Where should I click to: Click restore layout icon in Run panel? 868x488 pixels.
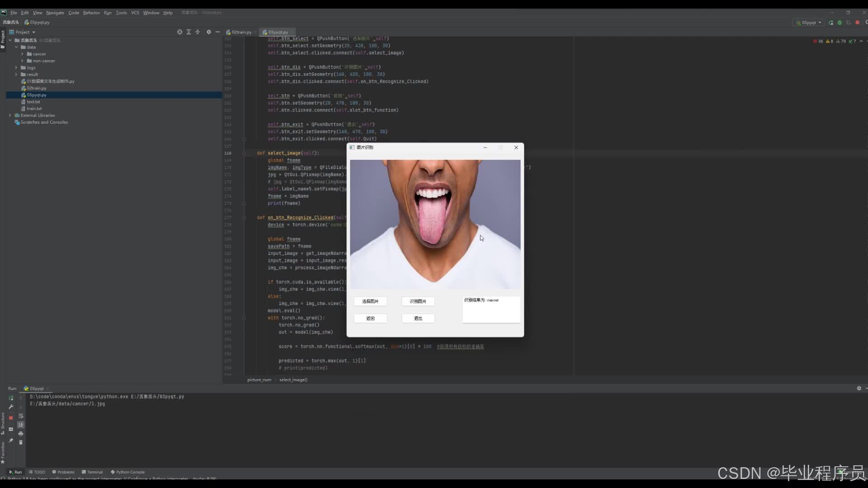point(11,429)
